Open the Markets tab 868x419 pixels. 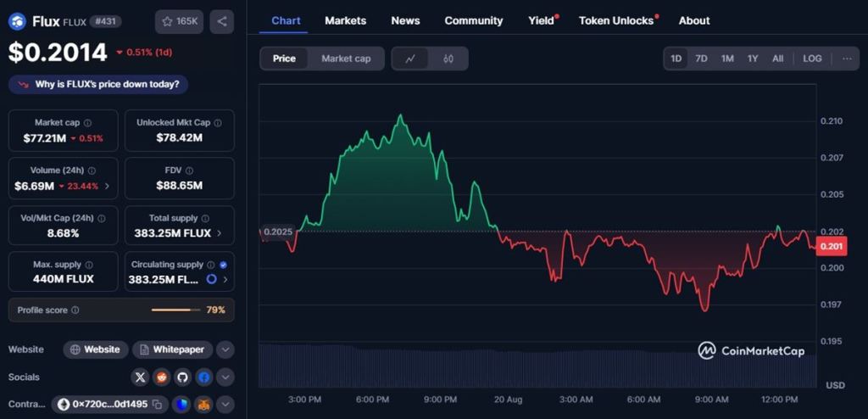point(346,20)
